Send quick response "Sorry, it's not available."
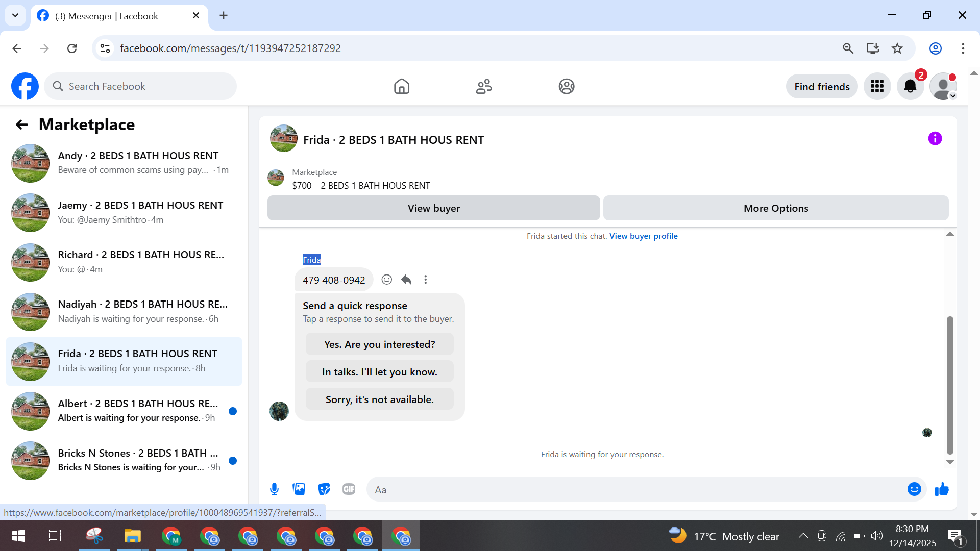The width and height of the screenshot is (980, 551). pos(379,399)
